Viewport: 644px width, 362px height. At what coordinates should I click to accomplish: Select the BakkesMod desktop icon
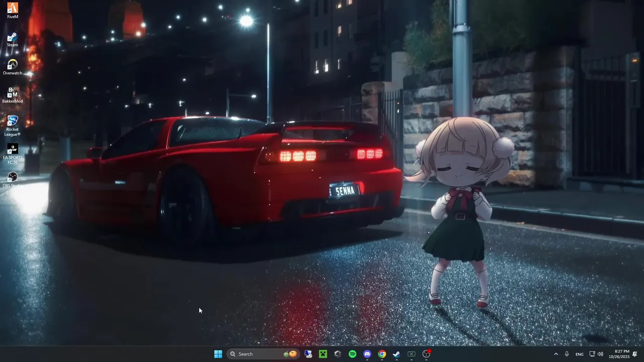[13, 96]
